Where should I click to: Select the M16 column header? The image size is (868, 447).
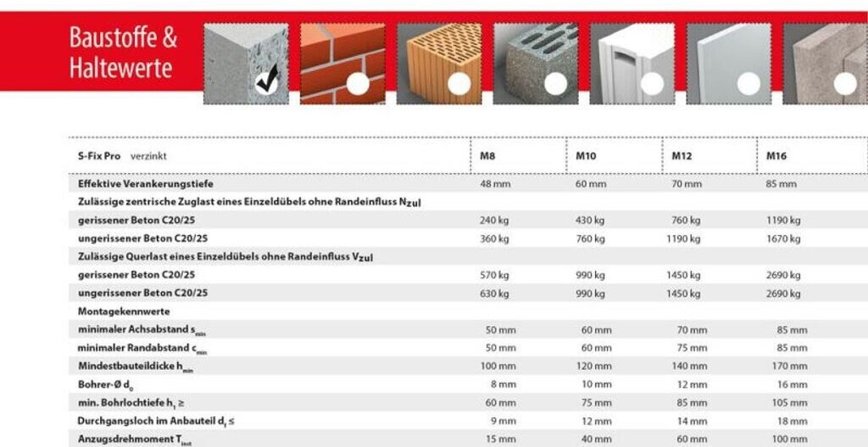[x=777, y=156]
